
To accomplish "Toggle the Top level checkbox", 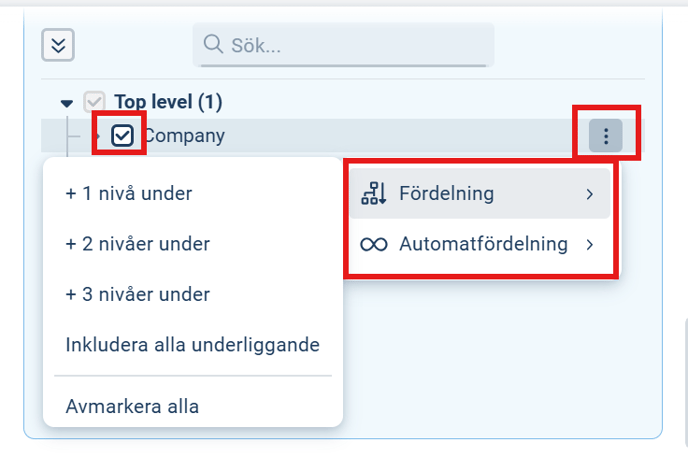I will point(94,102).
